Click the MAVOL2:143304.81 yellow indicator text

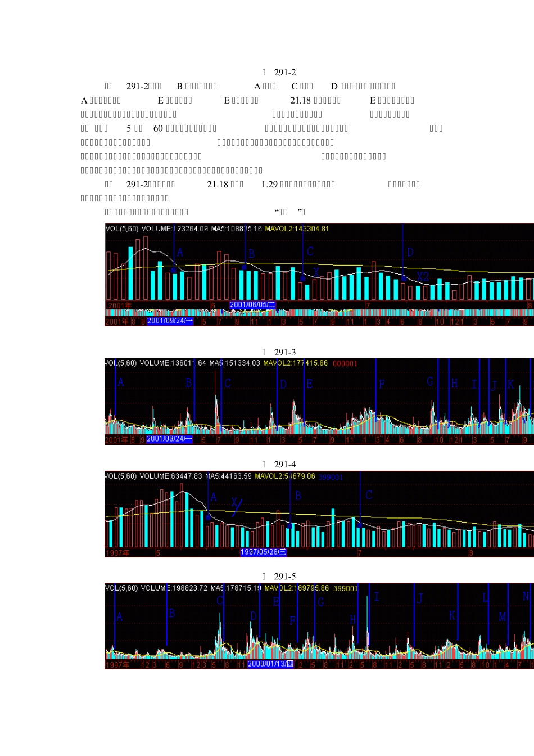[295, 229]
